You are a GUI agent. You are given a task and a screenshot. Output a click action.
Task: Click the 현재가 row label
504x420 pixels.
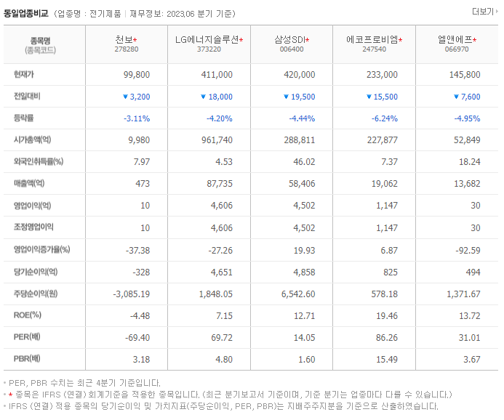[23, 74]
